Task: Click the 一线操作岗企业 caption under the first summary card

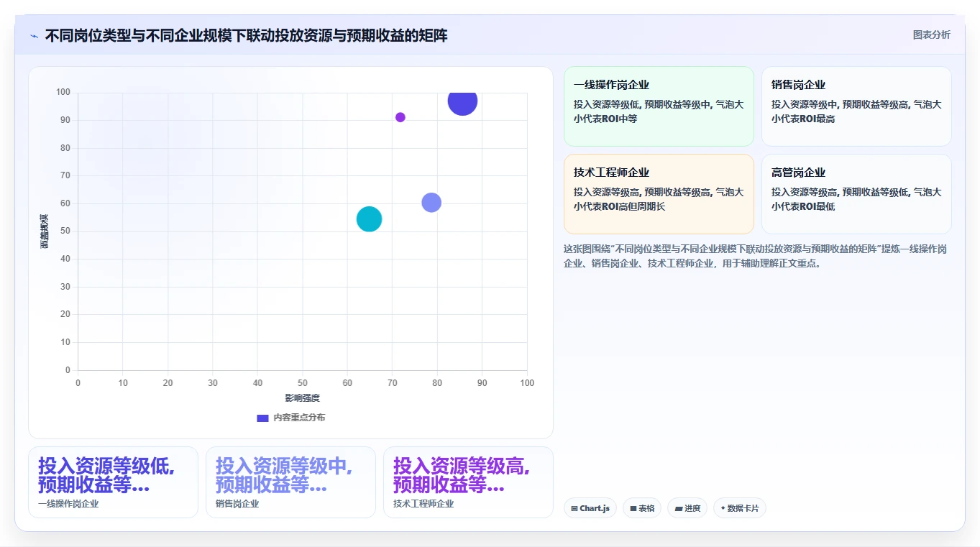Action: (x=68, y=504)
